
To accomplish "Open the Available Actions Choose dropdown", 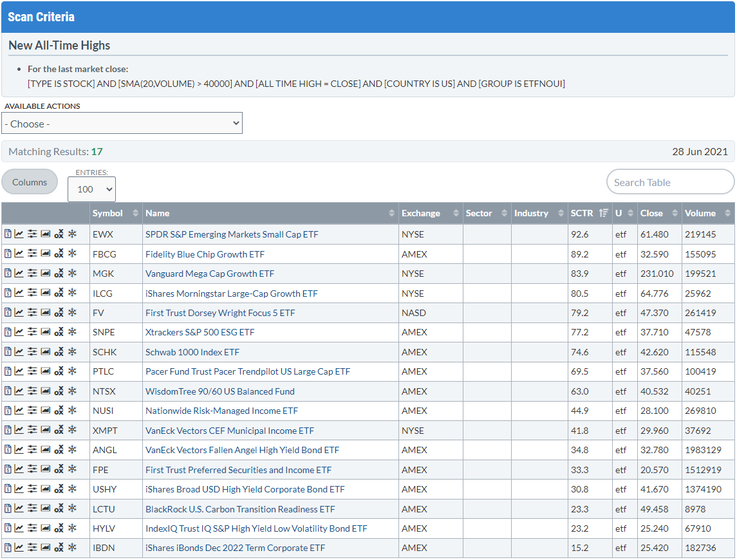I will (x=122, y=123).
